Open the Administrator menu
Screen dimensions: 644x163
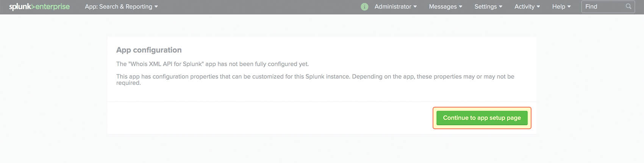point(395,6)
